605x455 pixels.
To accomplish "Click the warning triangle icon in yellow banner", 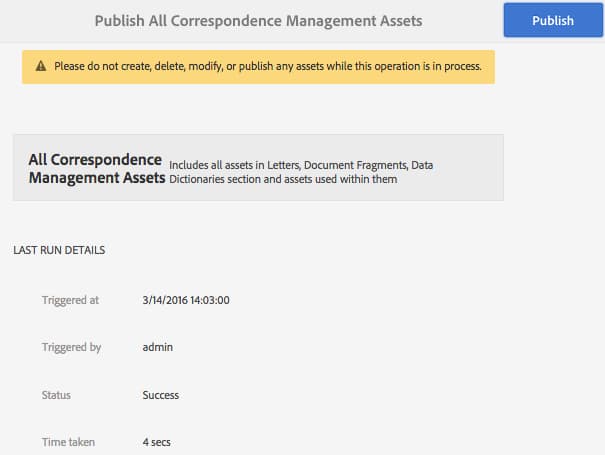I will (x=41, y=66).
